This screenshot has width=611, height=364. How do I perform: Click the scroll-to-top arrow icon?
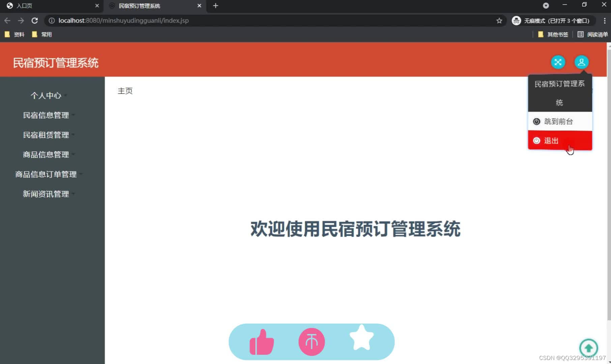coord(589,348)
